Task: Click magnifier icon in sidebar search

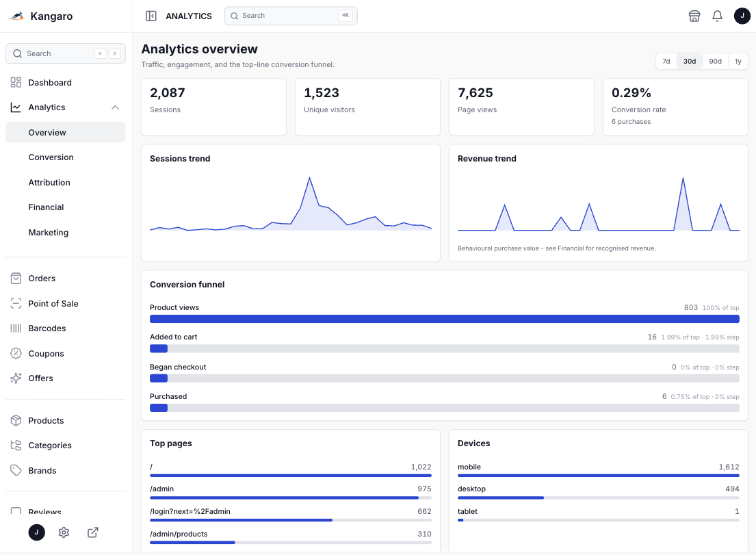Action: [x=17, y=53]
